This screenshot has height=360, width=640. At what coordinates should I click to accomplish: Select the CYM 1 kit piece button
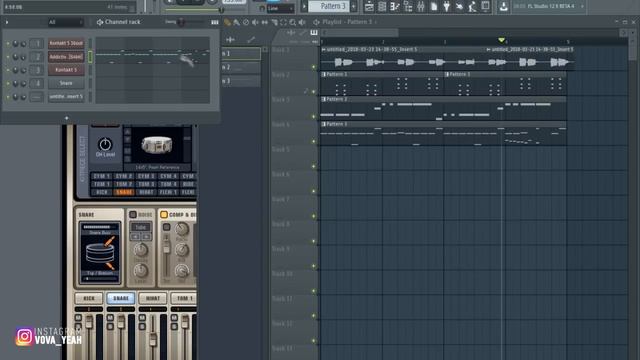coord(101,176)
